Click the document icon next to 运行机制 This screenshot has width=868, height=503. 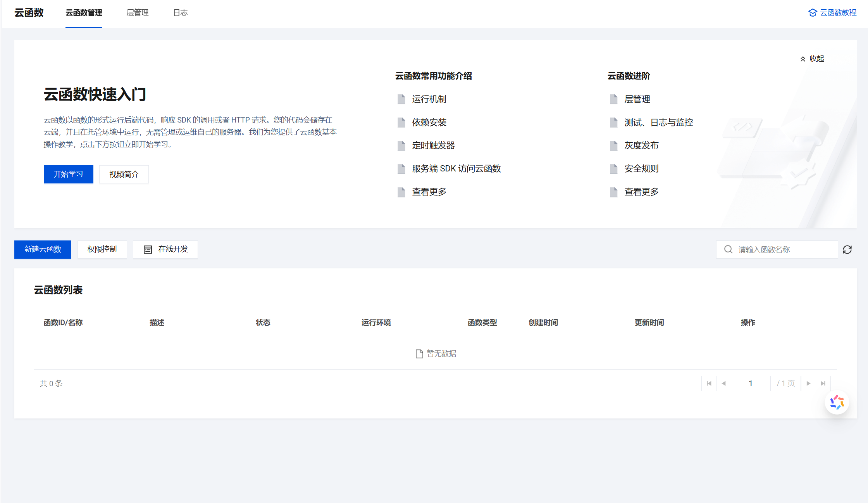click(x=401, y=99)
